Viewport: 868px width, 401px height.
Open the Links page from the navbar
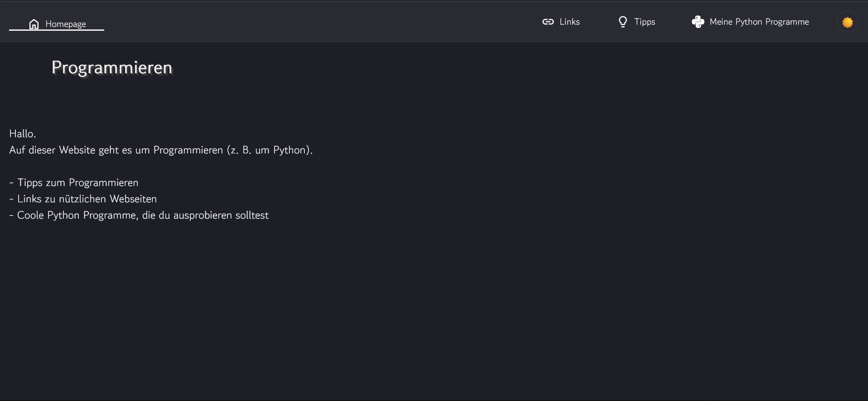click(x=569, y=21)
